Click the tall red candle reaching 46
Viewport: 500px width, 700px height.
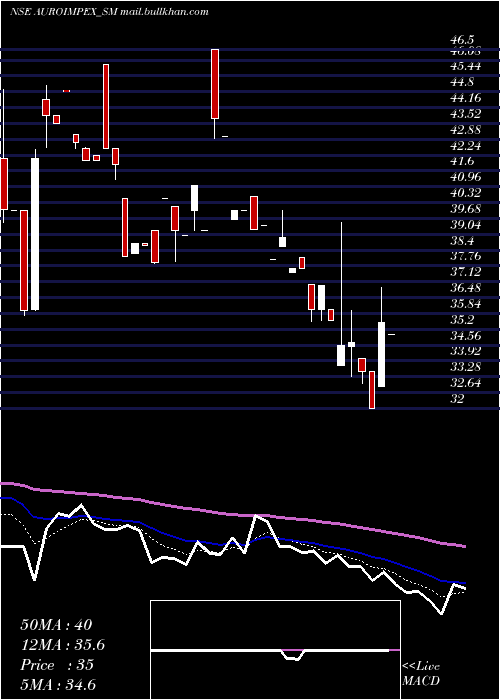215,84
